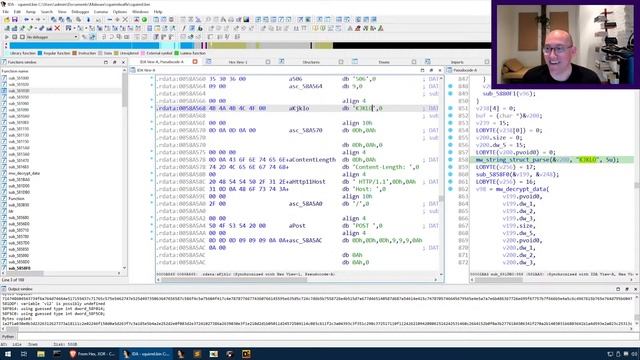This screenshot has height=360, width=640.
Task: Click the mw_string_struct_parse call in pseudocode
Action: (x=512, y=160)
